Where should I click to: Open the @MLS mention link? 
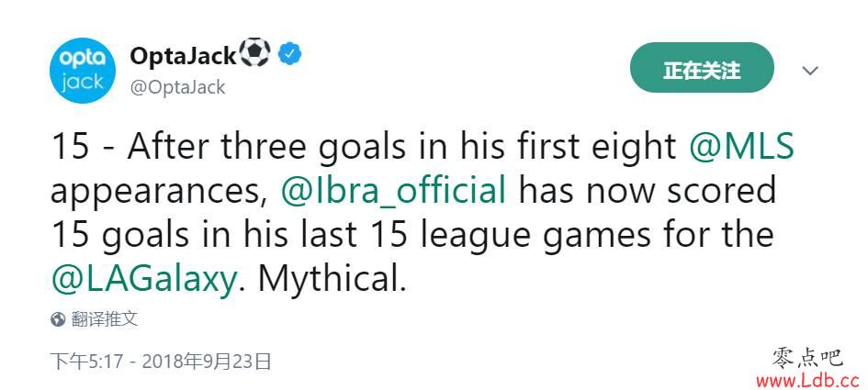coord(742,148)
